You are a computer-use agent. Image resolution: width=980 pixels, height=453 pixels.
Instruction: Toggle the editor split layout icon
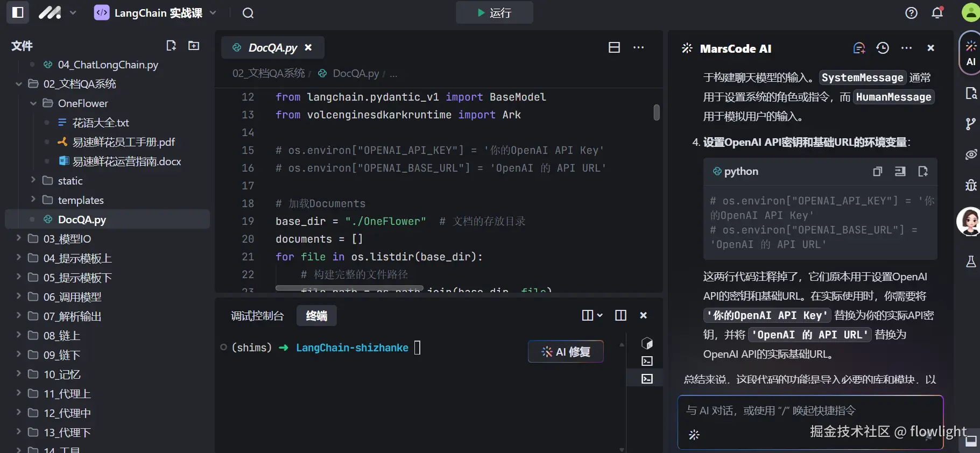pyautogui.click(x=614, y=47)
